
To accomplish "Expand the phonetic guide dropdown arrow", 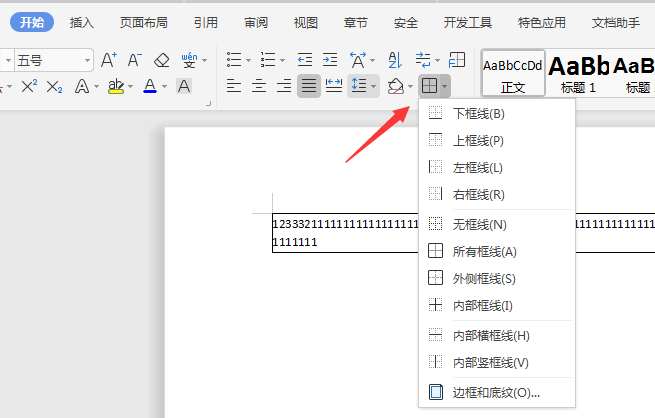I will click(205, 61).
